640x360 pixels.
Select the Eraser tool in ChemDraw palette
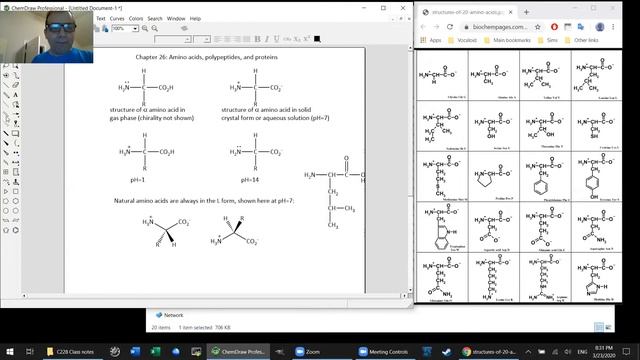(x=16, y=85)
